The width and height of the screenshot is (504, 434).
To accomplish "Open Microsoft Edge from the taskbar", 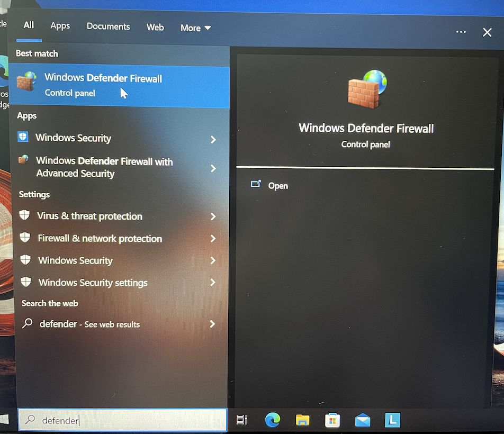I will point(273,420).
